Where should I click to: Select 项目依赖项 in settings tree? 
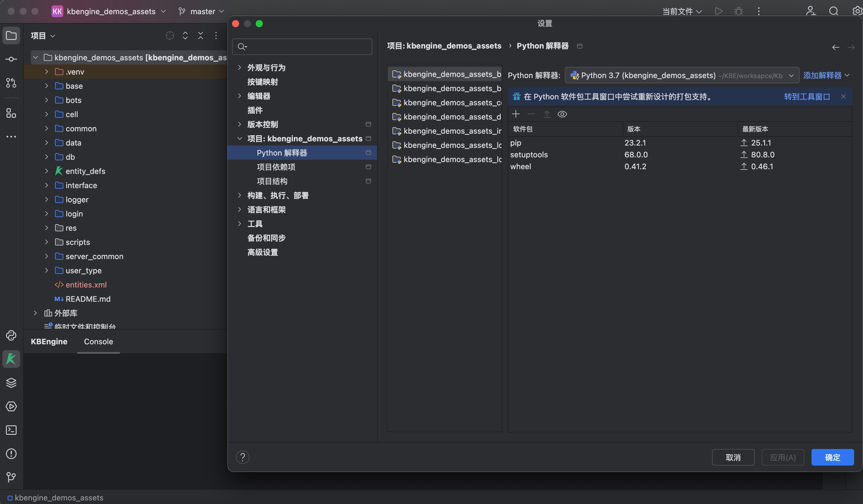pyautogui.click(x=276, y=167)
